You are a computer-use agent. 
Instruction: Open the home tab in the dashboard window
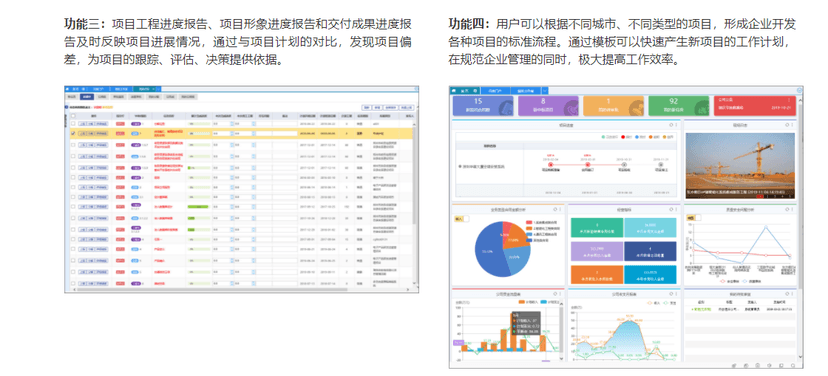click(465, 91)
